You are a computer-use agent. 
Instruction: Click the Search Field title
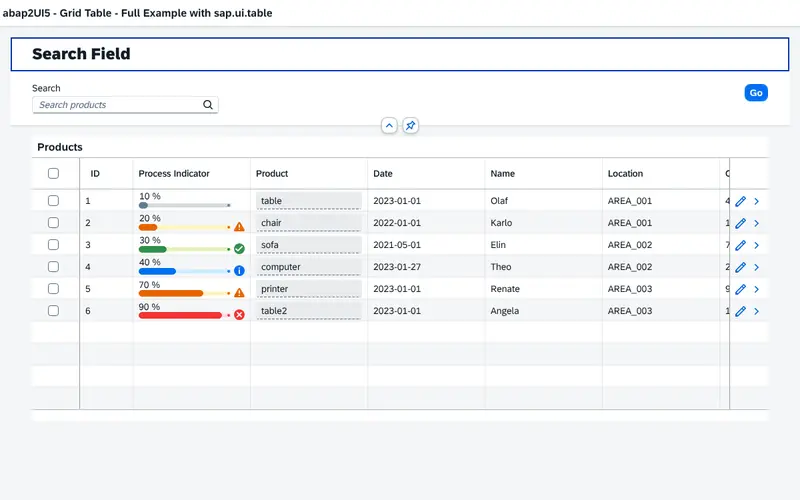pos(81,54)
